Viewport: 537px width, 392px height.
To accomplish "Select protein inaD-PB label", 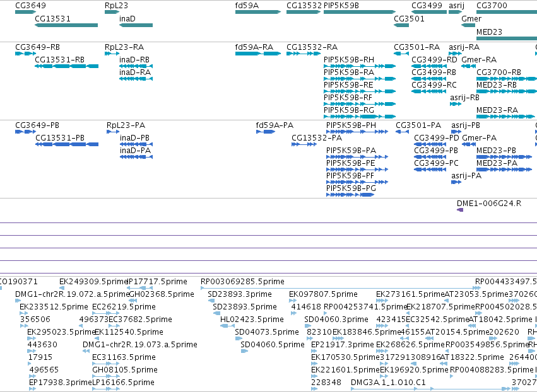I will (x=134, y=138).
